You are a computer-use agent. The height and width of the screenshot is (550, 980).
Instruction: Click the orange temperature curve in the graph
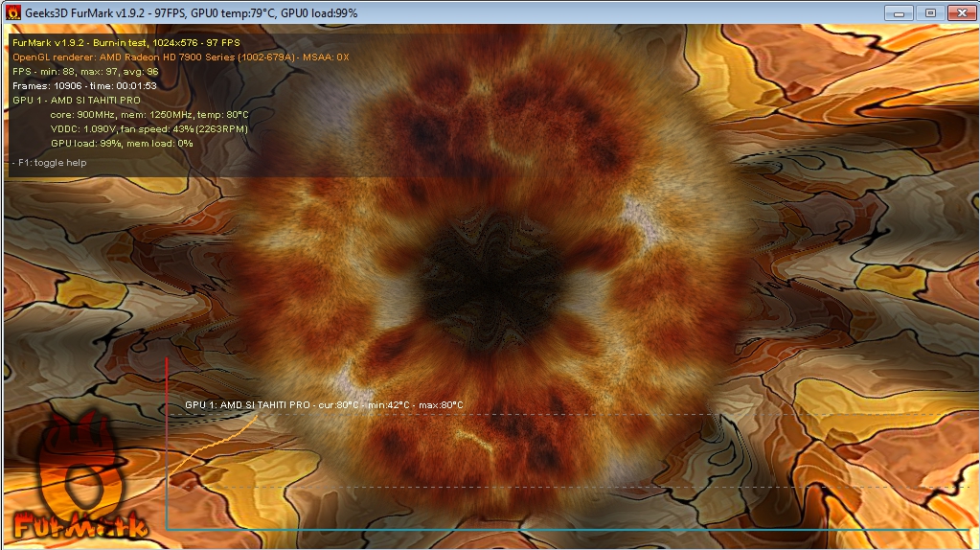pyautogui.click(x=216, y=445)
